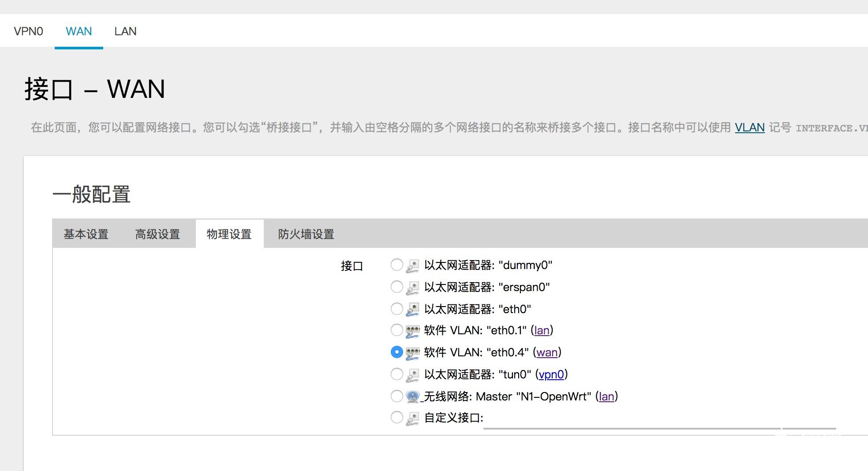Open the 基本设置 tab

click(x=86, y=234)
